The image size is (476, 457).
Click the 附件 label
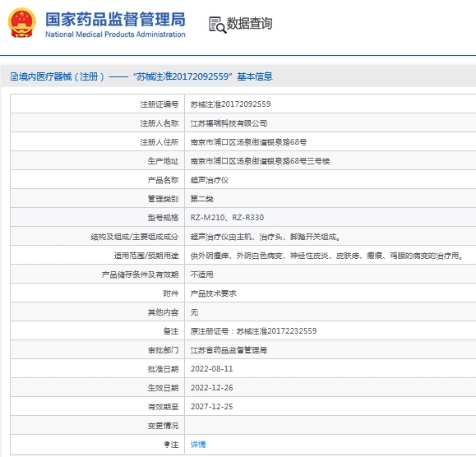click(171, 293)
